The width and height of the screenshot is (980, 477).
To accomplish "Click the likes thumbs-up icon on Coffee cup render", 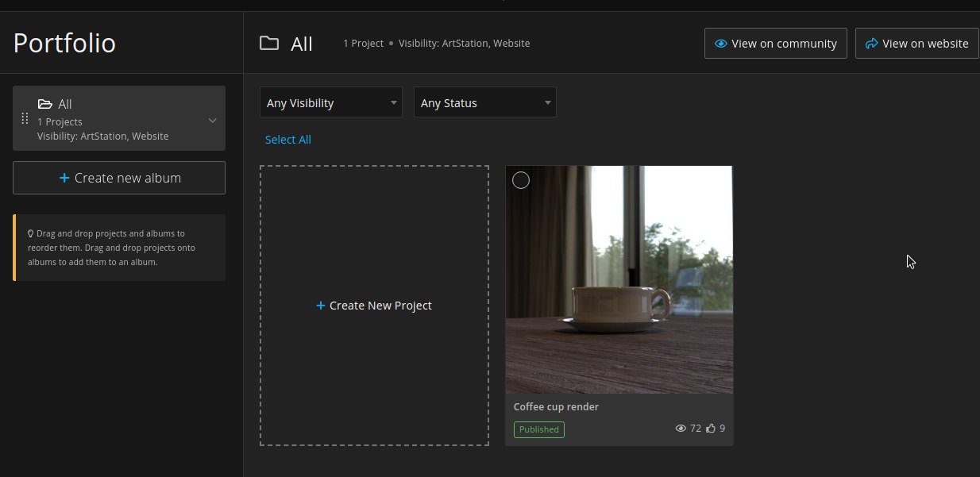I will coord(711,429).
